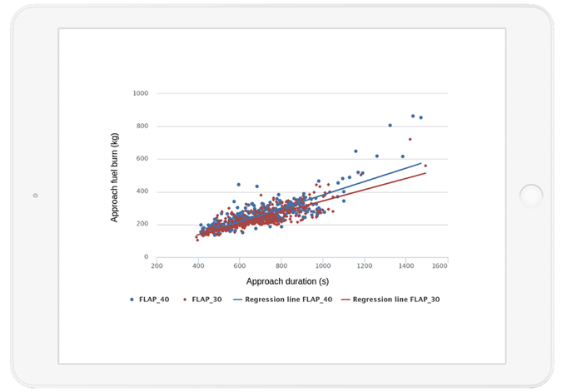Tap the tablet front camera dot
This screenshot has width=567, height=392.
coord(36,196)
